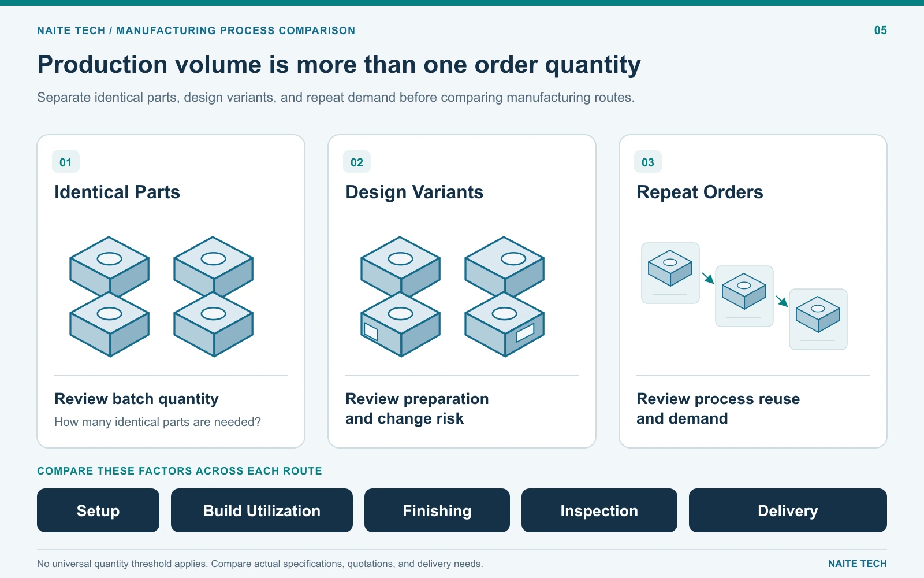The image size is (924, 578).
Task: Select the Identical Parts card title
Action: pos(117,192)
